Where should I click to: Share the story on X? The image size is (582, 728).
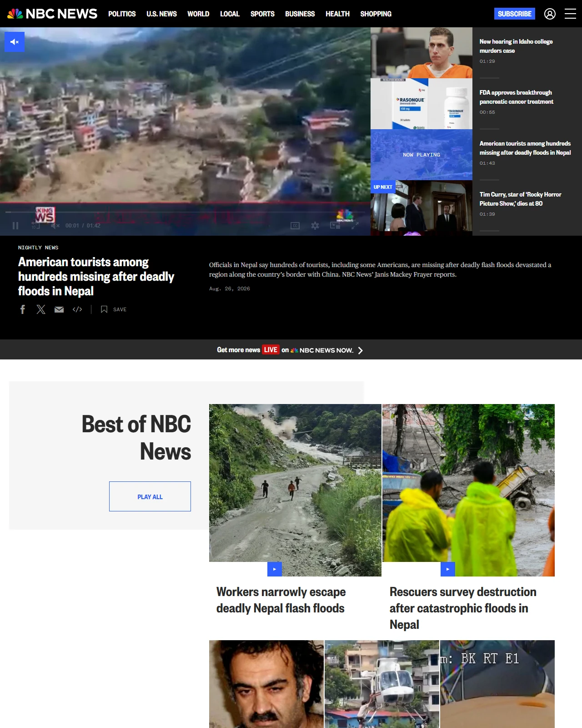pyautogui.click(x=41, y=309)
